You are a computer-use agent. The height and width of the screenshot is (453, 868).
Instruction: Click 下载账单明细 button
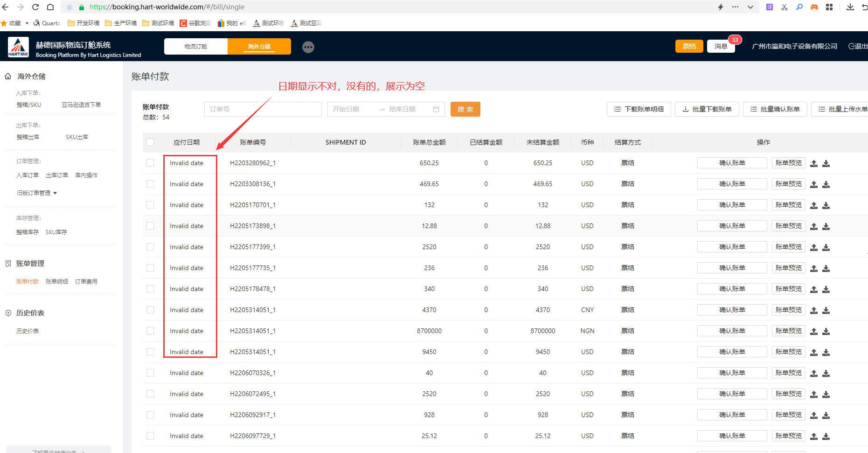click(639, 109)
